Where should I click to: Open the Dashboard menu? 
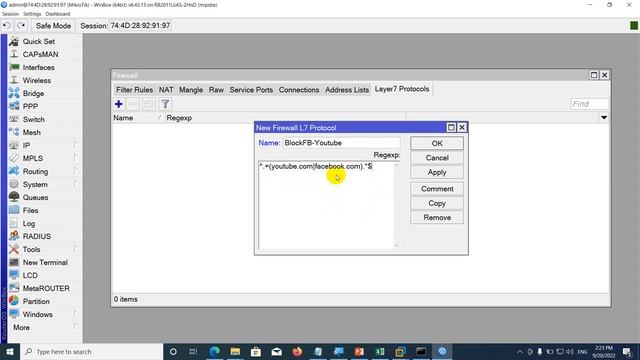click(x=58, y=14)
